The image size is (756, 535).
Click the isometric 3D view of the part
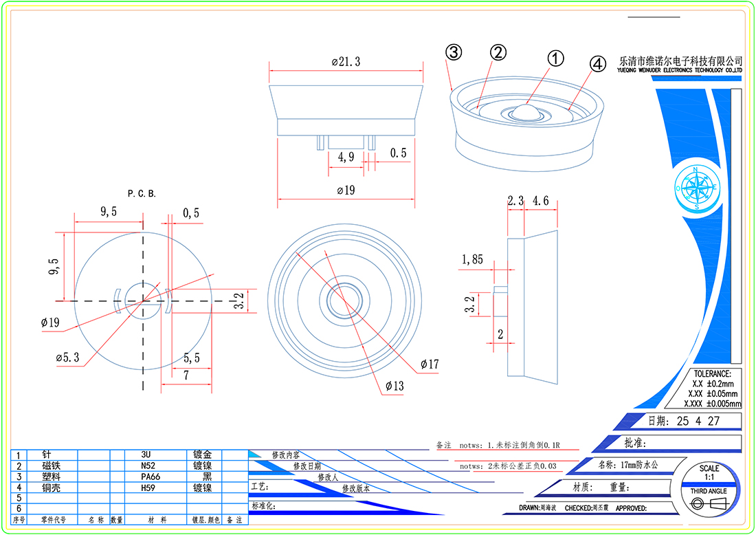tap(526, 127)
